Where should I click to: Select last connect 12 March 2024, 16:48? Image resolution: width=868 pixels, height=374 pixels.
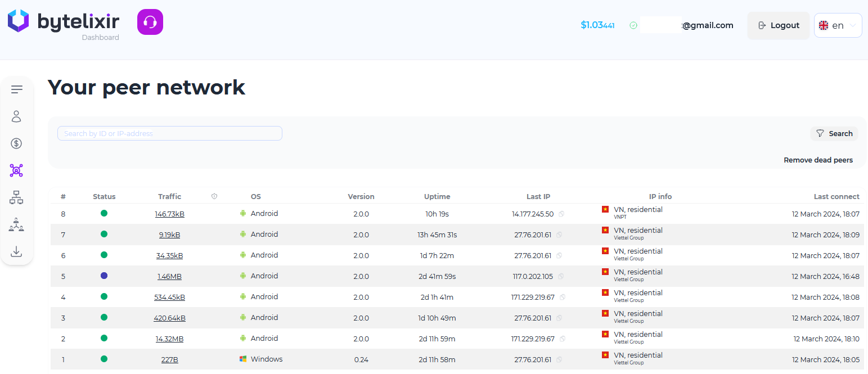(x=825, y=277)
